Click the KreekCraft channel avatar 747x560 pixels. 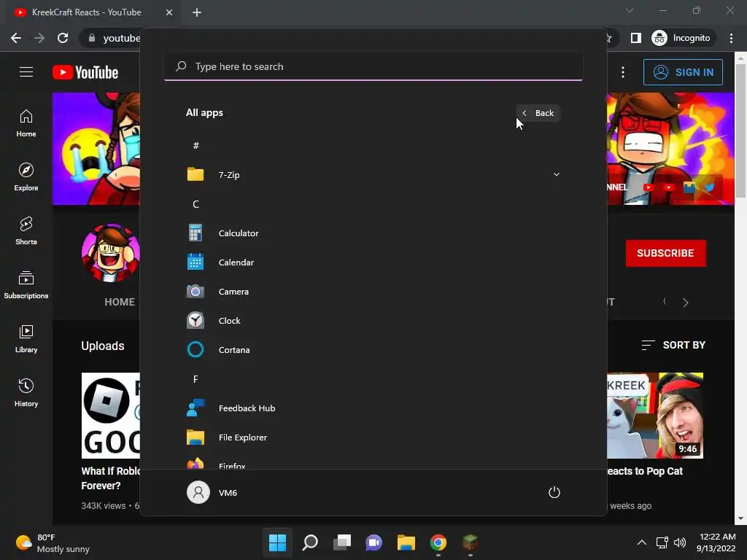[x=111, y=253]
